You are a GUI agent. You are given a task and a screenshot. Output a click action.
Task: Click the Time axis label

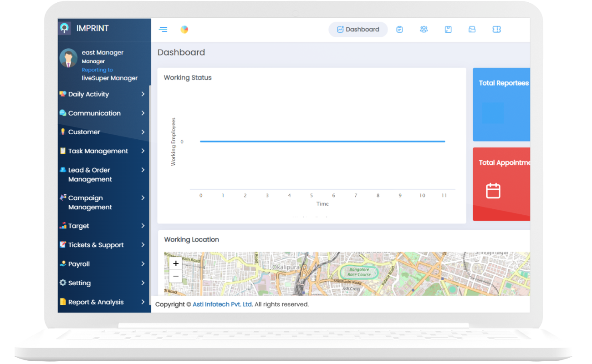[322, 204]
